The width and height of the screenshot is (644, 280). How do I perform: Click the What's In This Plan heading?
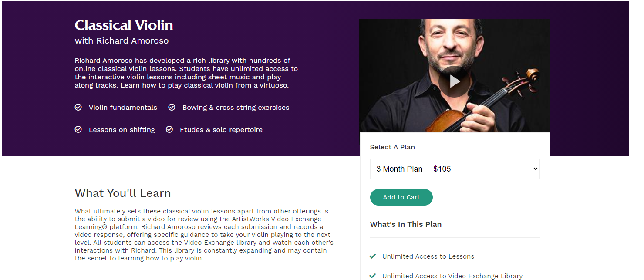click(406, 224)
